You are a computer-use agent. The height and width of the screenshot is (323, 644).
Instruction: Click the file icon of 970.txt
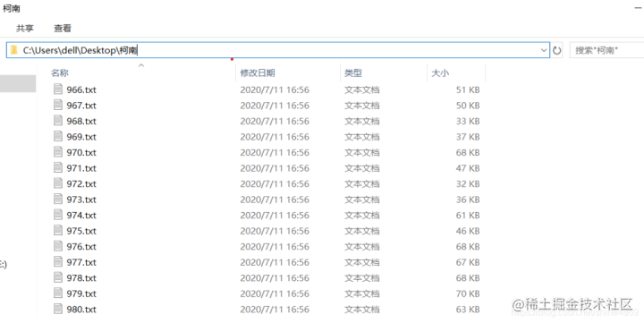58,151
